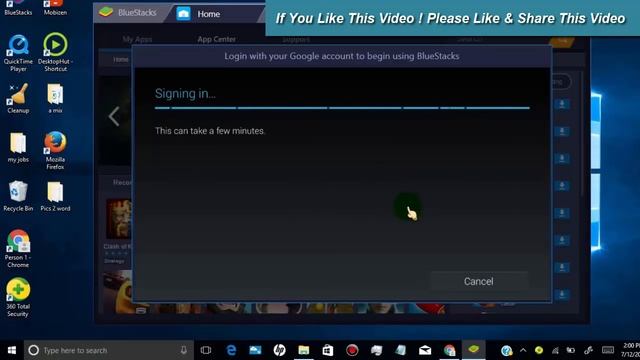Open the touch keyboard tray icon
This screenshot has height=360, width=640.
(x=608, y=350)
